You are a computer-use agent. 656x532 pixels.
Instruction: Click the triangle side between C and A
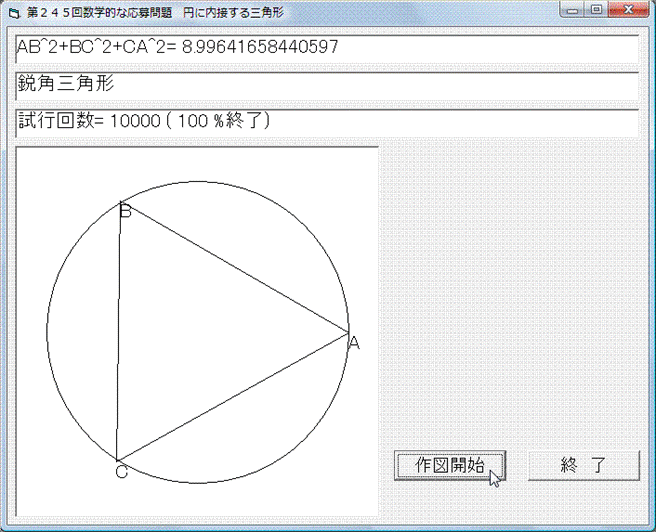point(232,396)
